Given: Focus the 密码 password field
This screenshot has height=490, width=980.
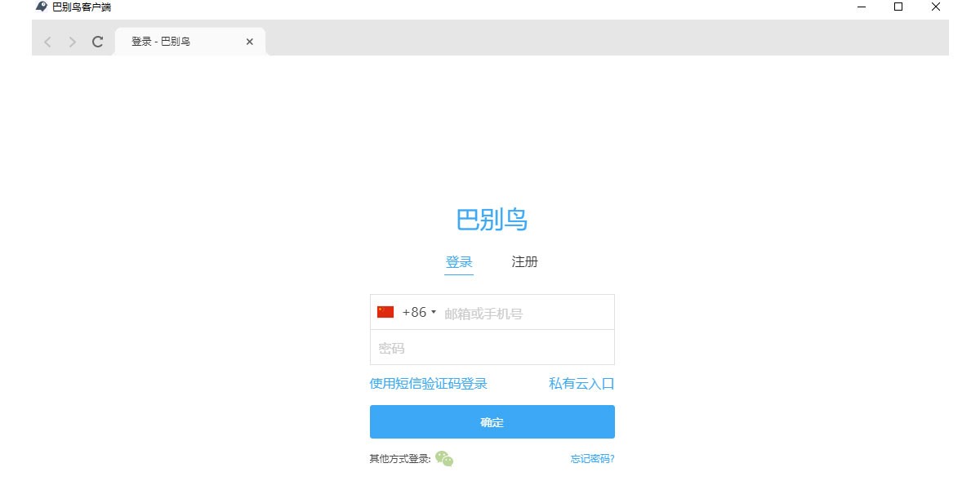Looking at the screenshot, I should (x=492, y=348).
